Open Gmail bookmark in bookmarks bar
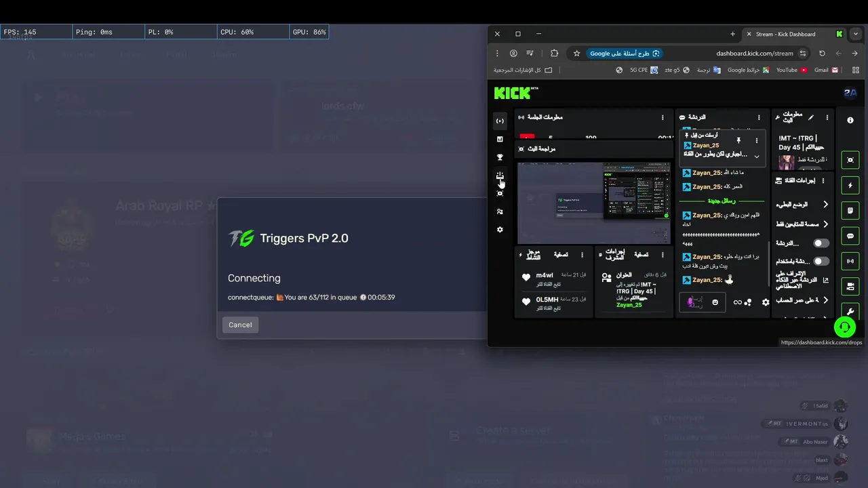Image resolution: width=868 pixels, height=488 pixels. coord(827,70)
